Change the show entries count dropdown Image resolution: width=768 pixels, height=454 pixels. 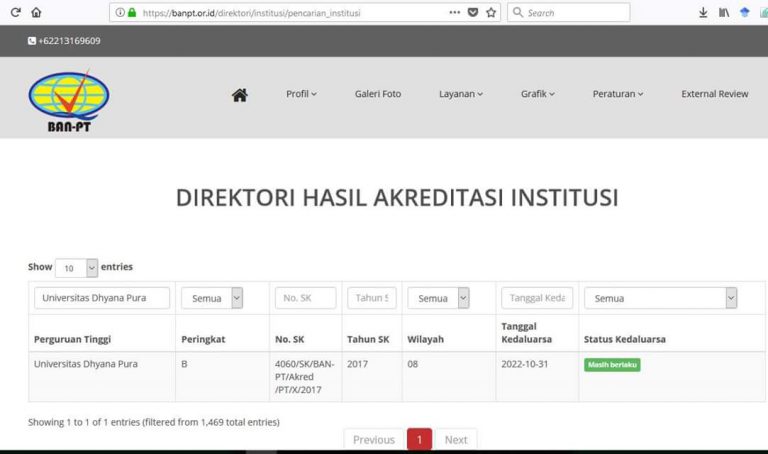pyautogui.click(x=77, y=268)
